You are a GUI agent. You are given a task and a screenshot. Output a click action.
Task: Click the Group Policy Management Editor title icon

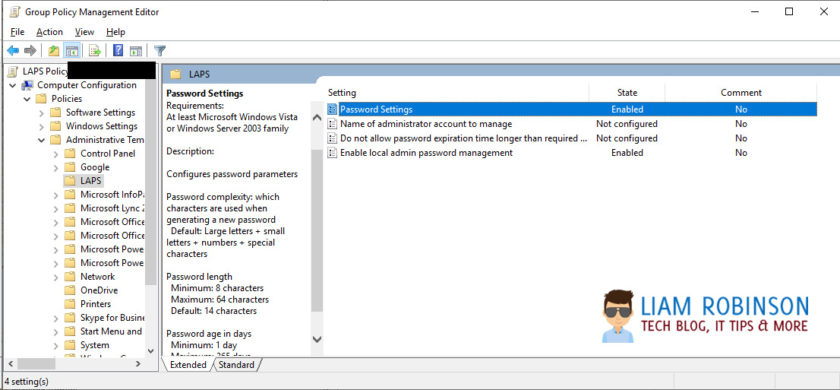[14, 12]
